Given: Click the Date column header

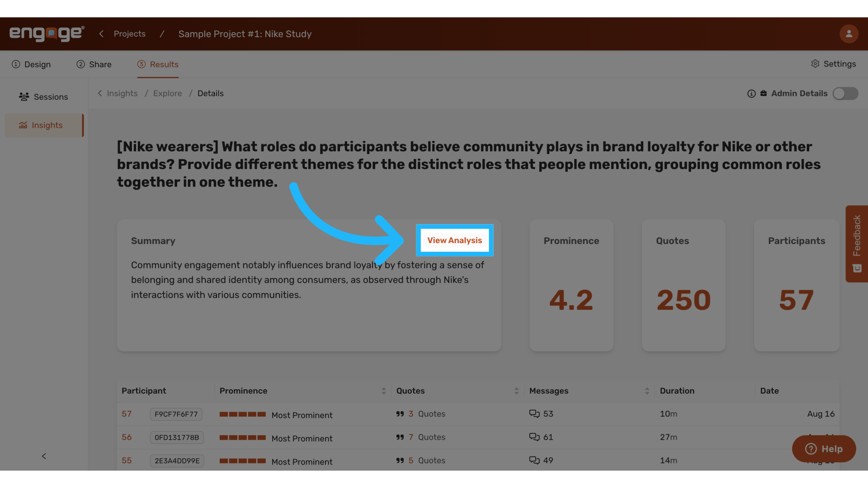Looking at the screenshot, I should [769, 391].
